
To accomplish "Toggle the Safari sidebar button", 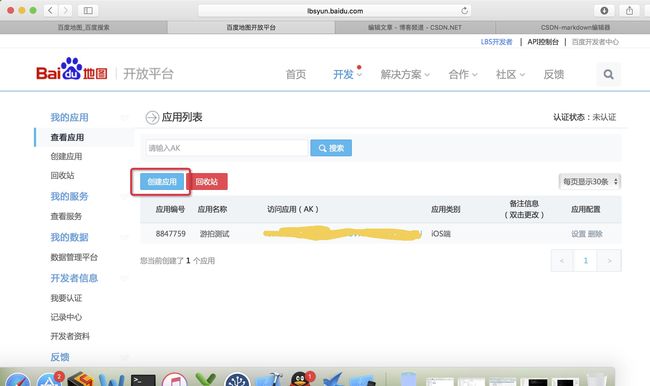I will tap(88, 10).
